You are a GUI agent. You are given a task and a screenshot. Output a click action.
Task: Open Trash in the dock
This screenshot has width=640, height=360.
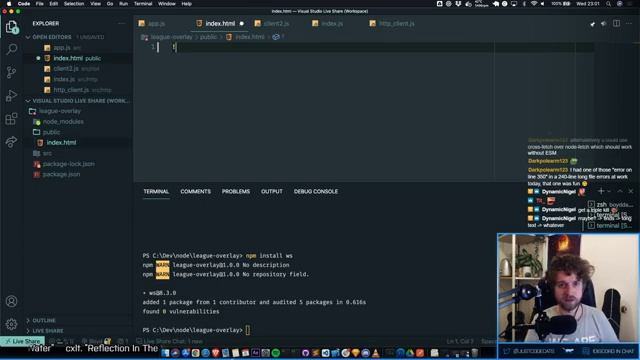474,353
